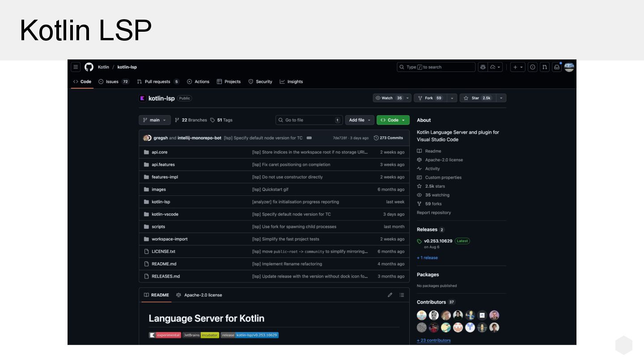Open the create new plus dropdown
This screenshot has height=362, width=644.
tap(518, 67)
